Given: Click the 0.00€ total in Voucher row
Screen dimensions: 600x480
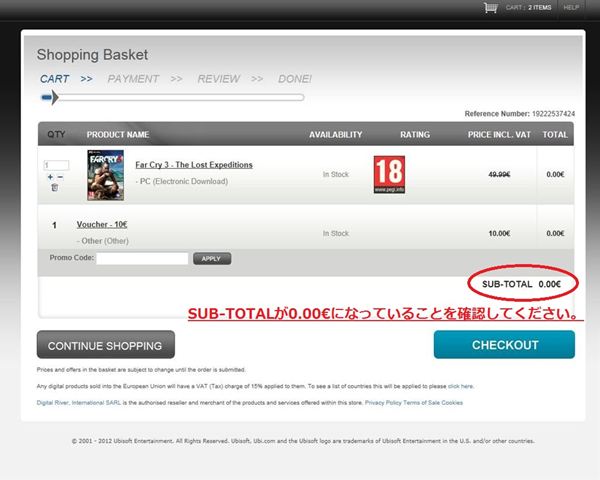Looking at the screenshot, I should (555, 233).
